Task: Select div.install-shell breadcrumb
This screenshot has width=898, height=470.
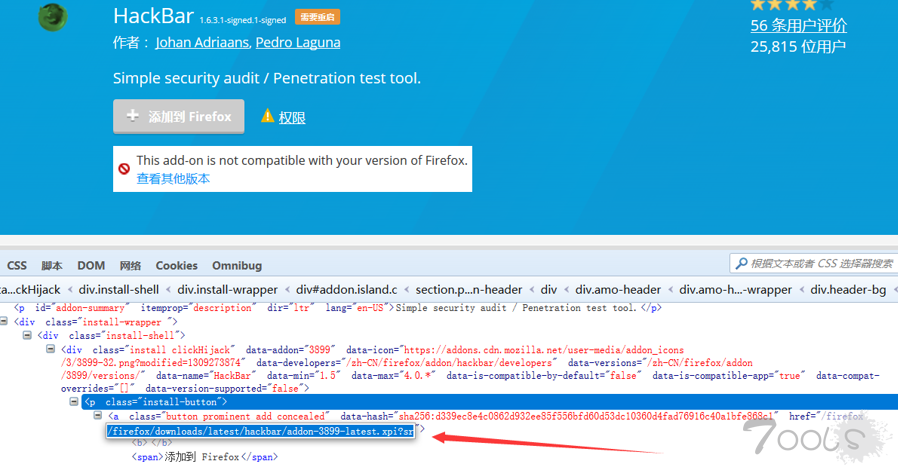Action: click(119, 290)
